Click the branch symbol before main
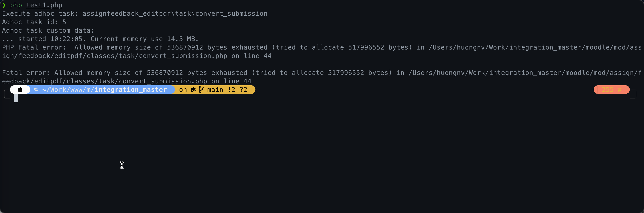Viewport: 644px width, 213px height. (201, 90)
